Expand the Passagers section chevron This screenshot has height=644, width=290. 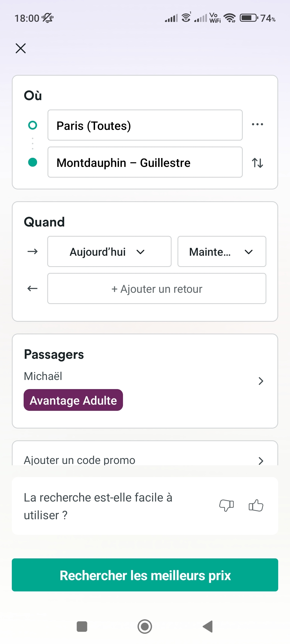click(261, 381)
